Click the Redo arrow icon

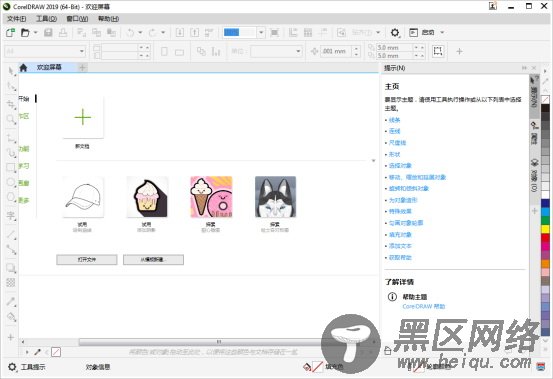152,33
